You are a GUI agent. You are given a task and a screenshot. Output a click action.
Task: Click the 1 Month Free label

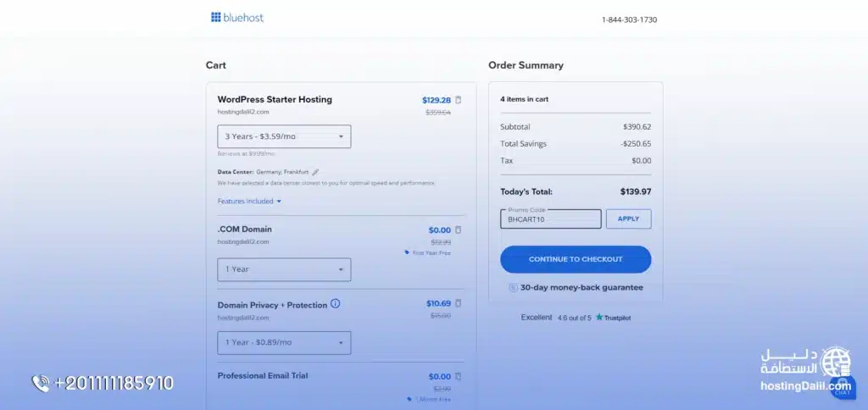[433, 399]
